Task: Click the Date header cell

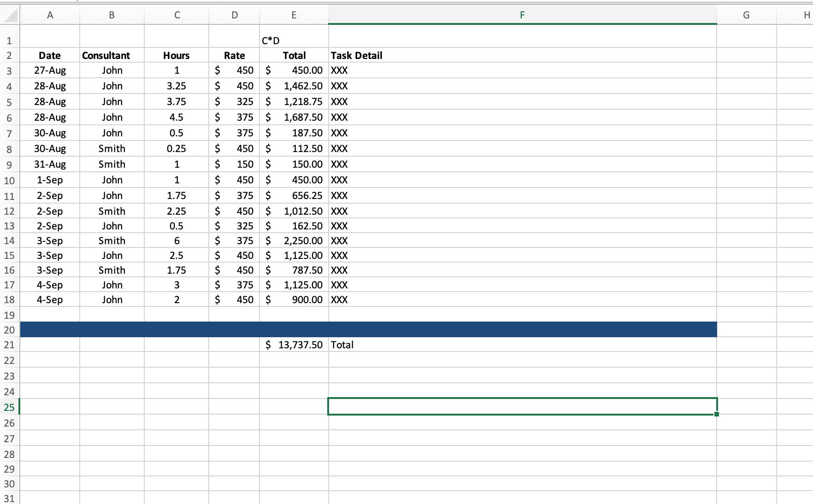Action: click(x=50, y=55)
